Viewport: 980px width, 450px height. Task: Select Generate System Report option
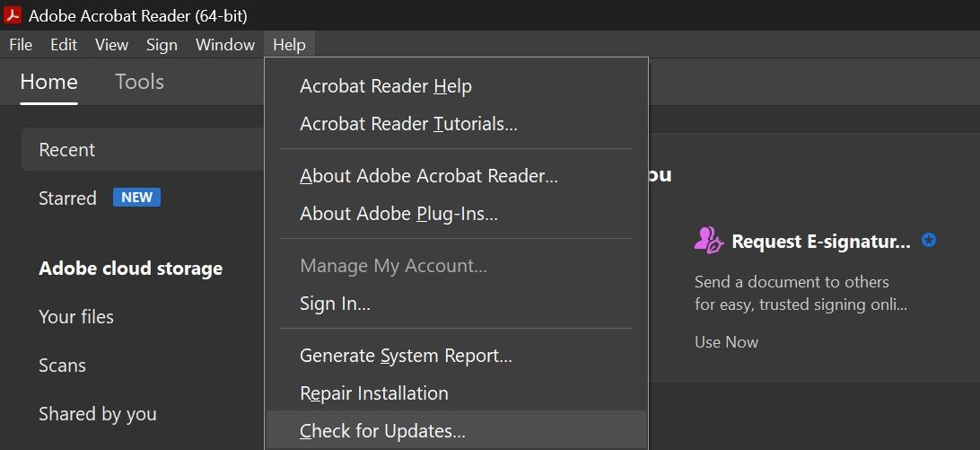click(x=406, y=356)
